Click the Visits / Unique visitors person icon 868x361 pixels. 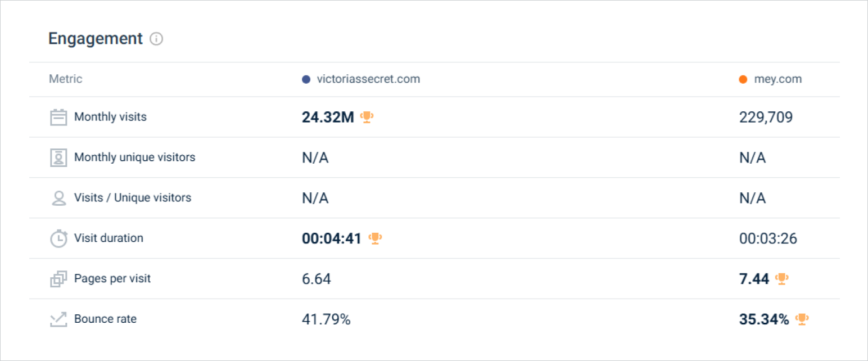pos(58,198)
